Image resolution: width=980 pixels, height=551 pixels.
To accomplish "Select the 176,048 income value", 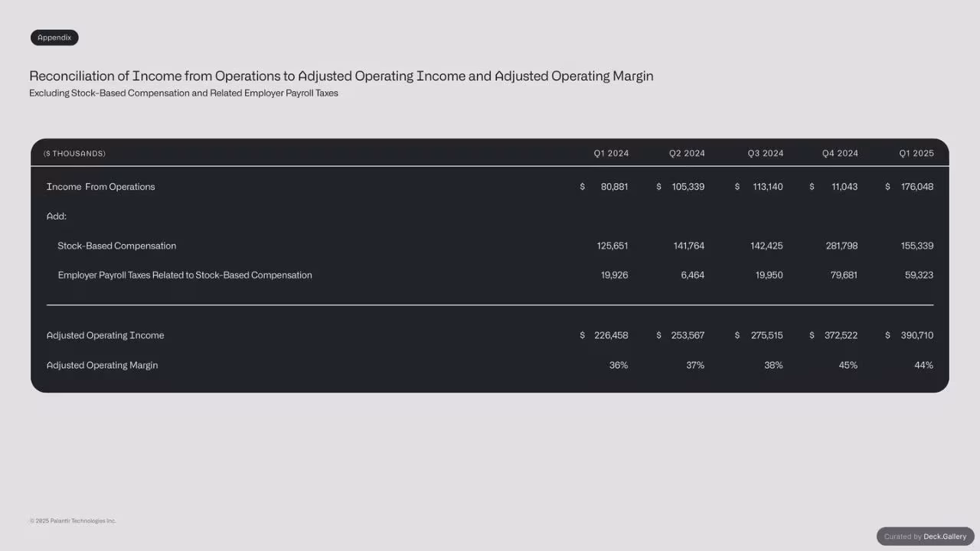I will click(x=917, y=187).
